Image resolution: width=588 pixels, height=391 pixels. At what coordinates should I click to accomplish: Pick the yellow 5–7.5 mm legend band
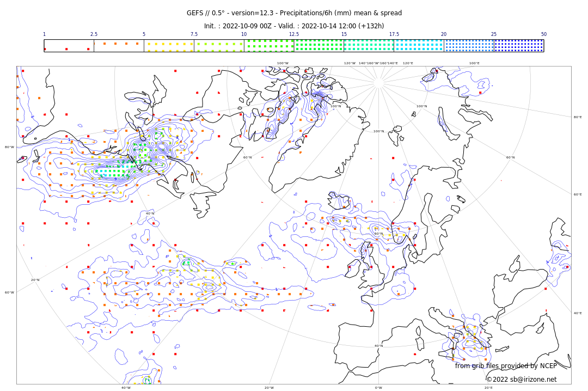pos(169,46)
